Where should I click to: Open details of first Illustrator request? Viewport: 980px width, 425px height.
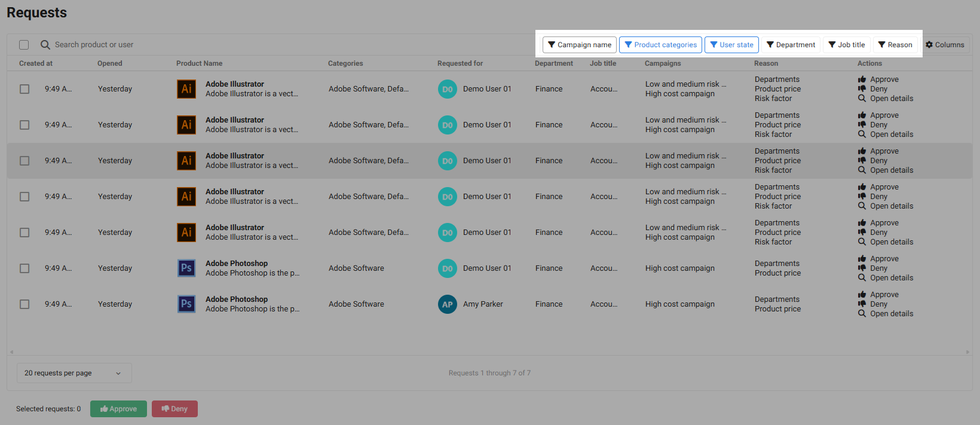click(886, 99)
